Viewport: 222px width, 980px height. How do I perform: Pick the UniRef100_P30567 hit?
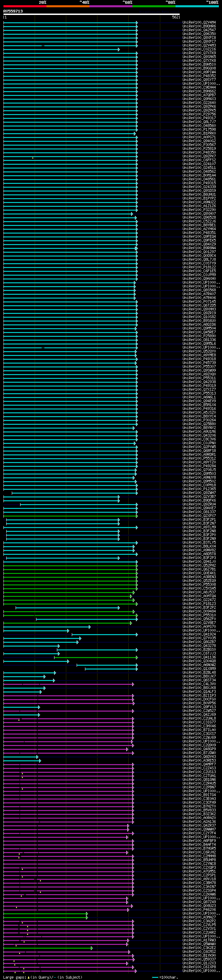pyautogui.click(x=199, y=145)
